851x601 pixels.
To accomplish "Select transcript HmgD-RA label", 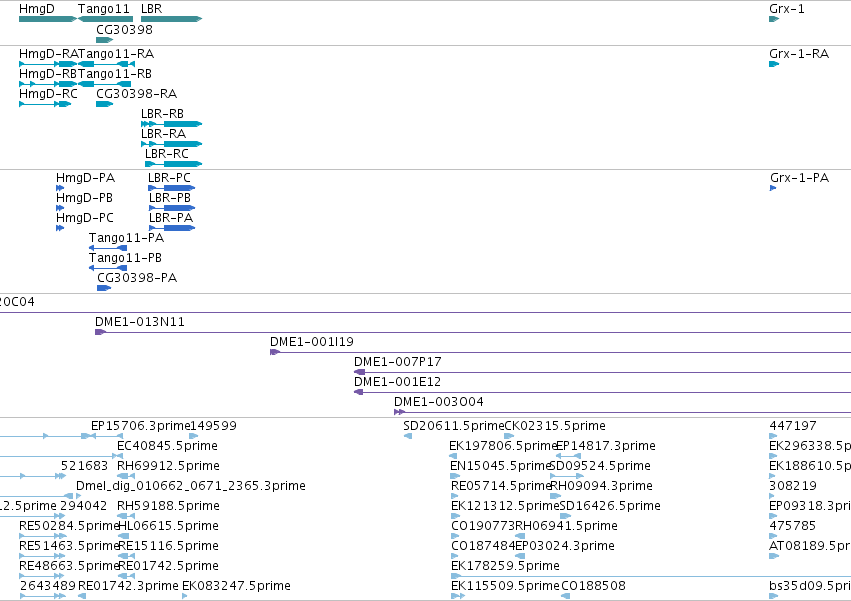I will pyautogui.click(x=48, y=54).
